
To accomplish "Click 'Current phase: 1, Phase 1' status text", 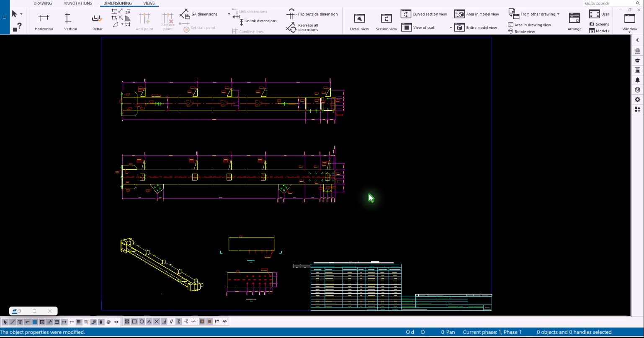I will point(492,332).
